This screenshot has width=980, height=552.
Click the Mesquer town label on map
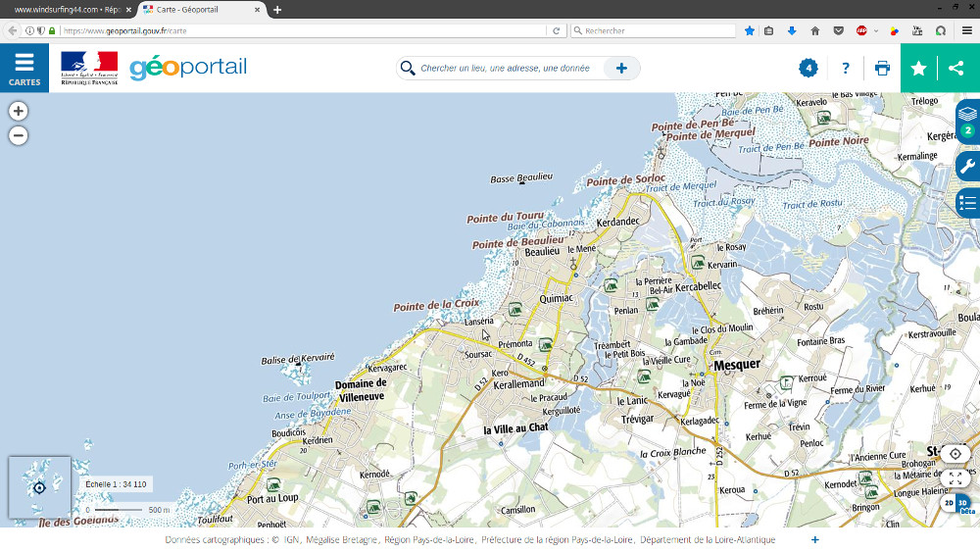[737, 365]
